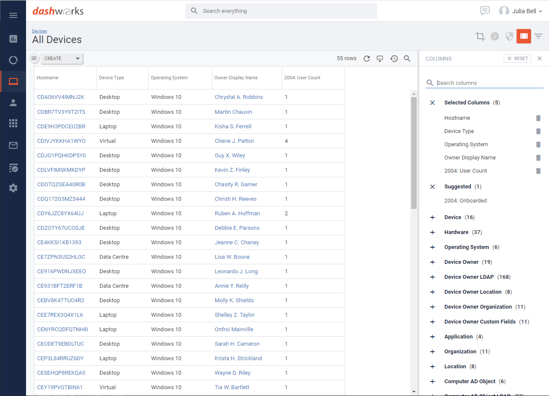Delete Hostname from selected columns
The height and width of the screenshot is (396, 549).
coord(538,118)
